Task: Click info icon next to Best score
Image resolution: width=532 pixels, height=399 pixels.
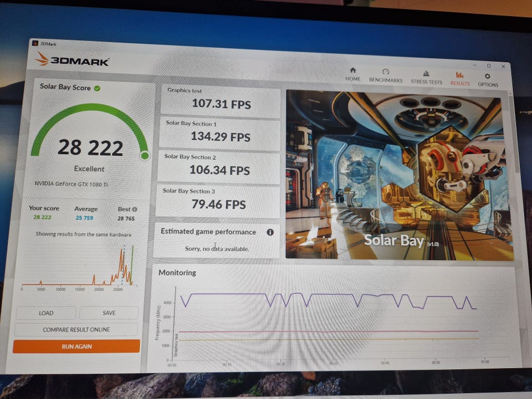Action: tap(135, 209)
